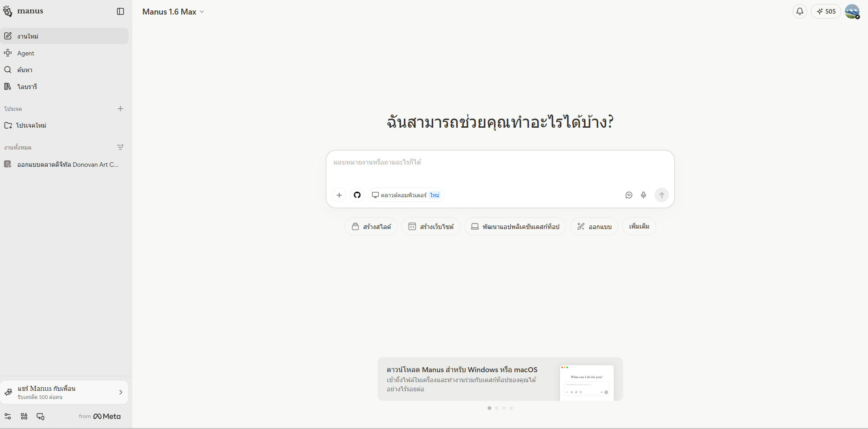Viewport: 868px width, 429px height.
Task: Expand more suggestions with เพิ่มเติม
Action: click(639, 226)
